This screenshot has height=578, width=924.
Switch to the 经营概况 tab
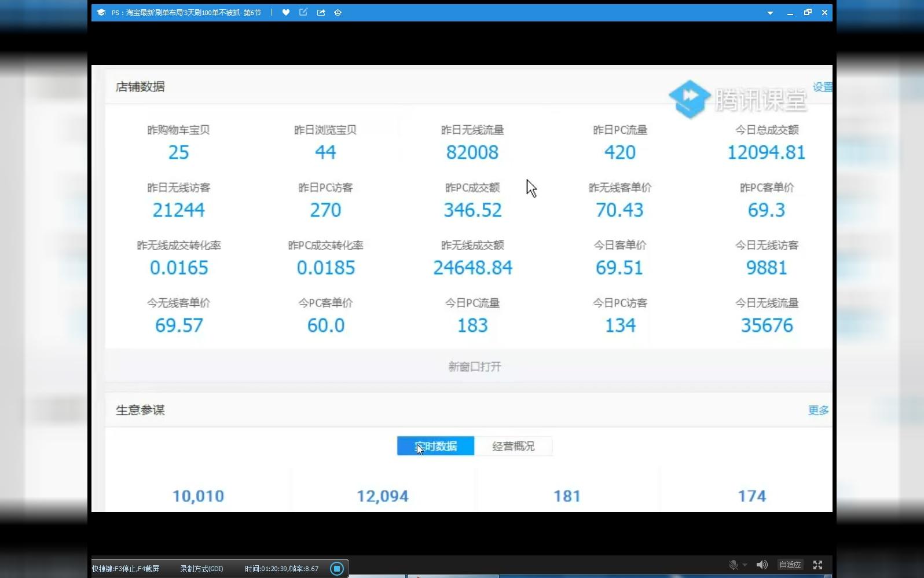[513, 446]
